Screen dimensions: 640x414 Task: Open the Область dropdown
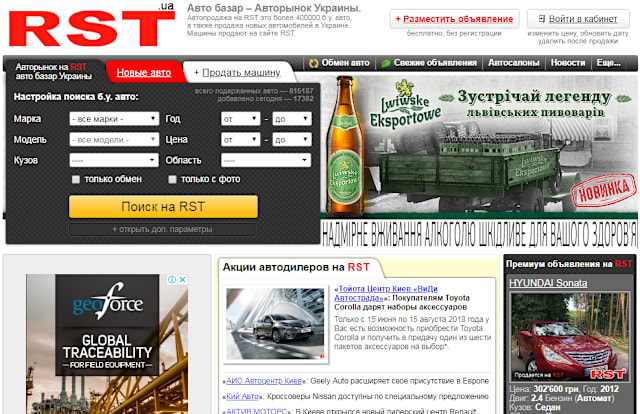click(266, 160)
